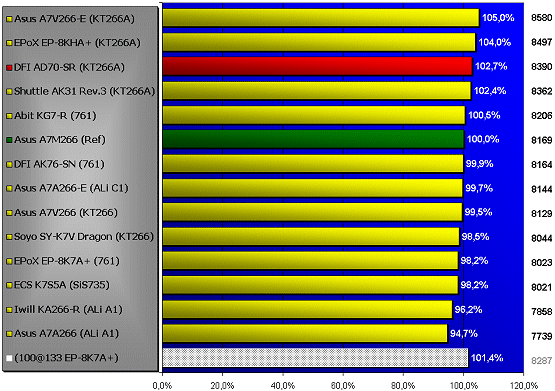555x391 pixels.
Task: Select the 'ECS K7S5A (SiS735)' label
Action: [x=62, y=285]
